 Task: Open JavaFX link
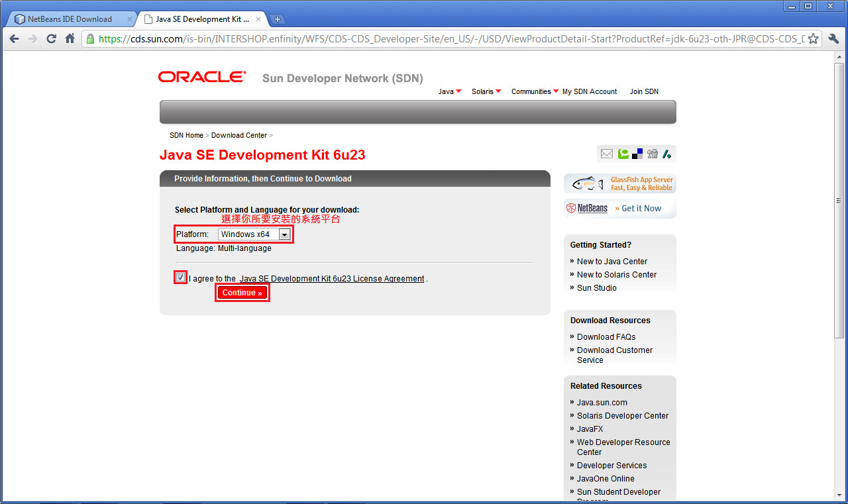(x=590, y=429)
